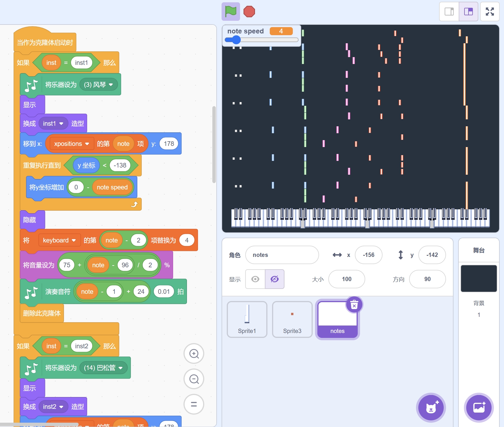Click the note speed slider handle

click(x=236, y=40)
